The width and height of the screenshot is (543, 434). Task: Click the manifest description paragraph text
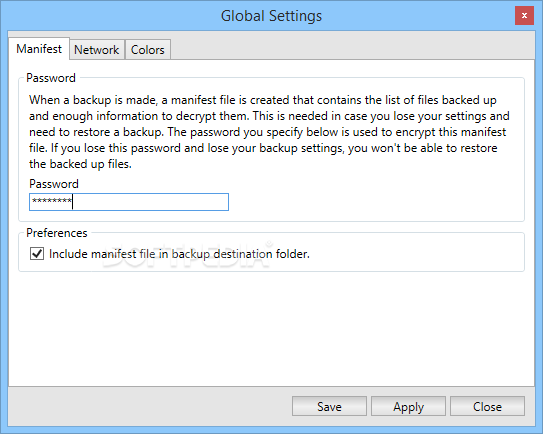pos(269,132)
